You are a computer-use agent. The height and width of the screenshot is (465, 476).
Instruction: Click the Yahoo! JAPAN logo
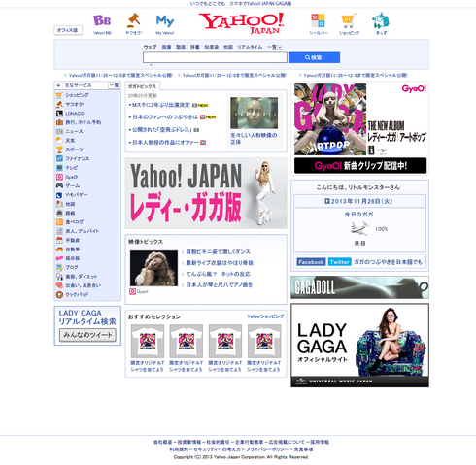(242, 23)
